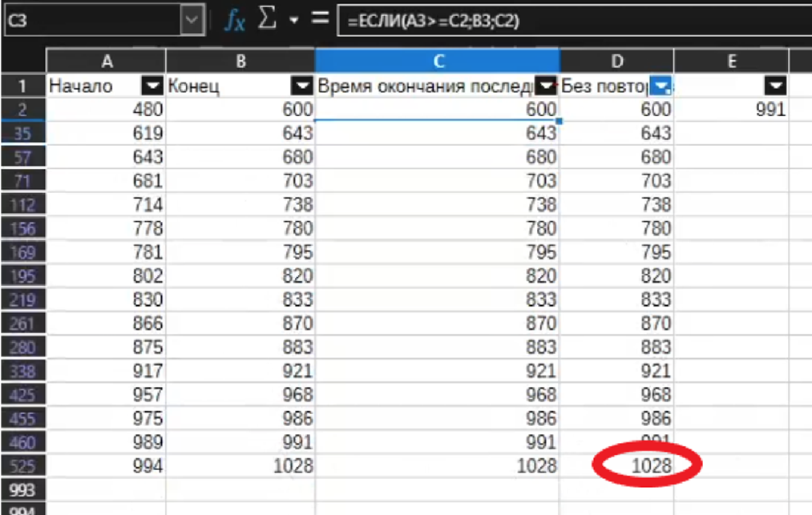Select row header 525
This screenshot has height=515, width=812.
point(22,466)
